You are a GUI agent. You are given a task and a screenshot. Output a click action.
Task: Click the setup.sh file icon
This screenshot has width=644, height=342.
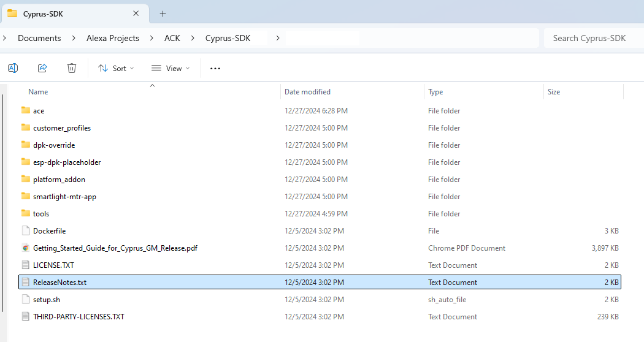[26, 299]
